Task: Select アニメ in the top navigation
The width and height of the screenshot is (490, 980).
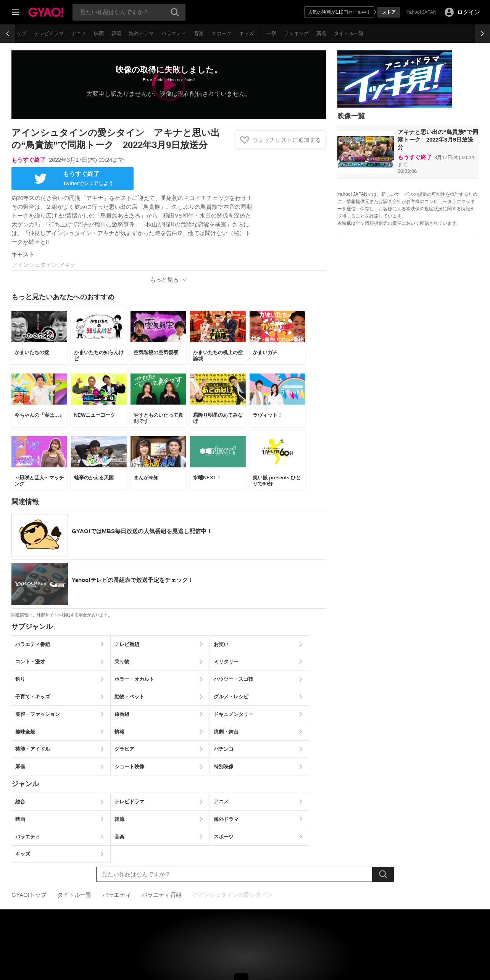Action: (79, 34)
